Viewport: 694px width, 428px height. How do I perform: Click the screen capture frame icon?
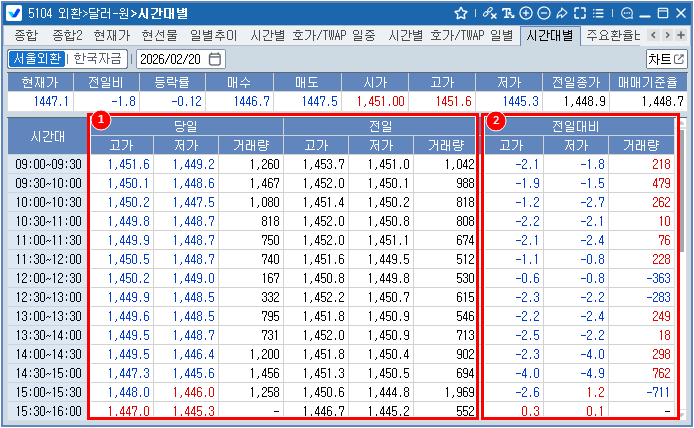pos(579,14)
